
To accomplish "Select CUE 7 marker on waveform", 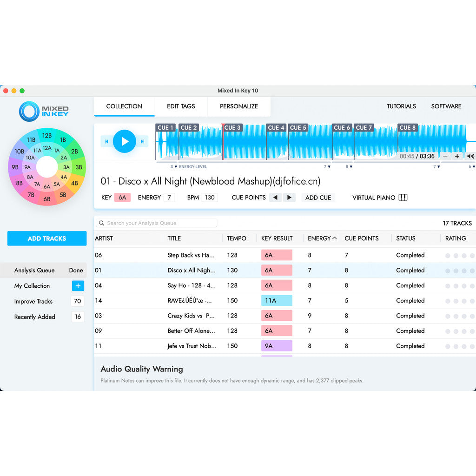I will pos(364,128).
